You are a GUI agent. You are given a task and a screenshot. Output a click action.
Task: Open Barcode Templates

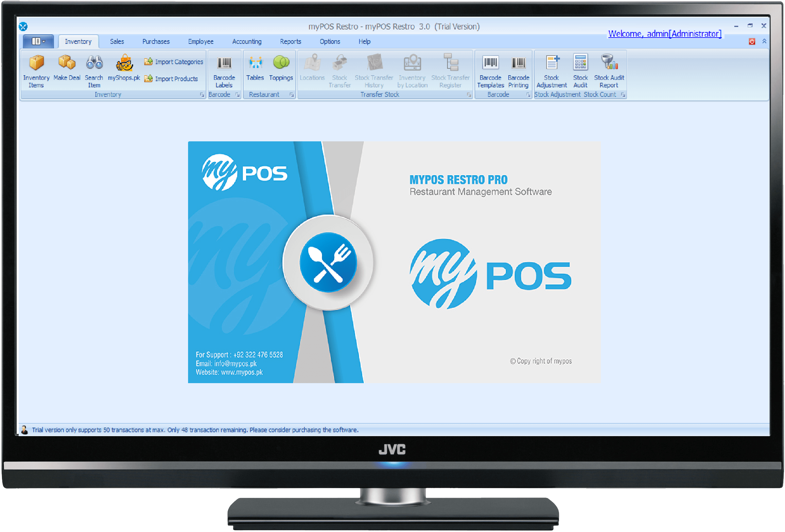coord(490,71)
